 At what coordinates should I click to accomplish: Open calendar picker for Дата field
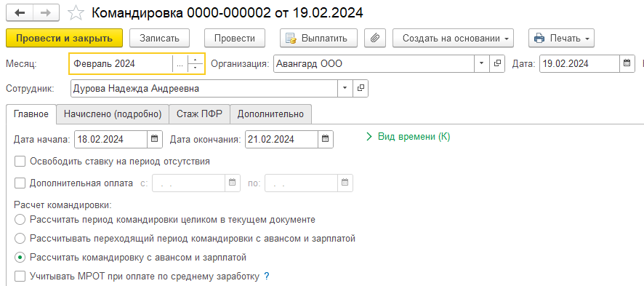(627, 63)
